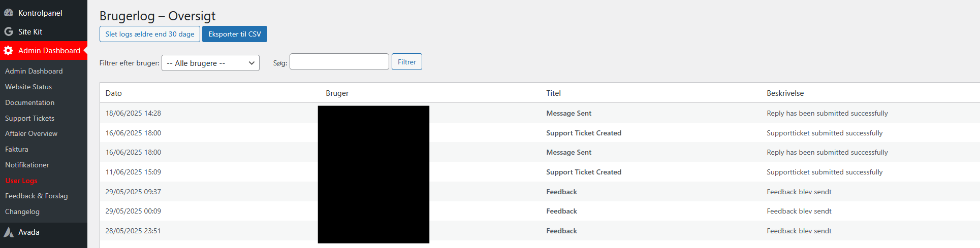This screenshot has height=248, width=980.
Task: Click the date 29/05/2025 09:37
Action: (133, 192)
